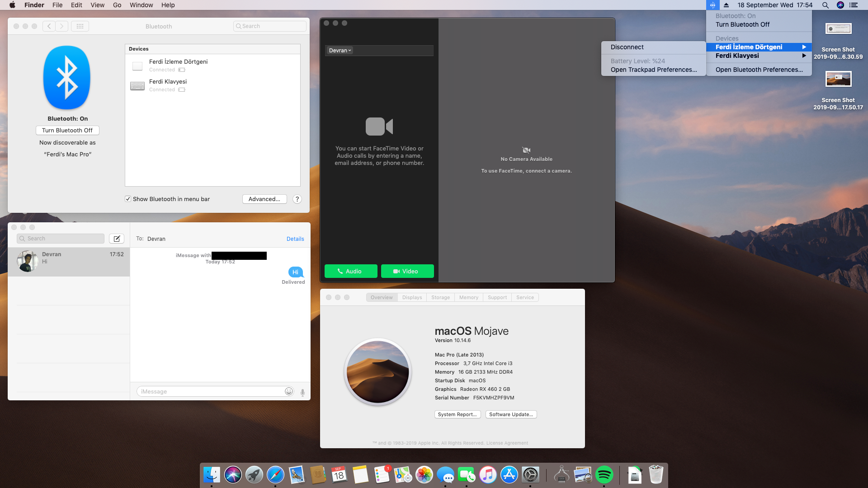Switch to the Support tab

(497, 297)
